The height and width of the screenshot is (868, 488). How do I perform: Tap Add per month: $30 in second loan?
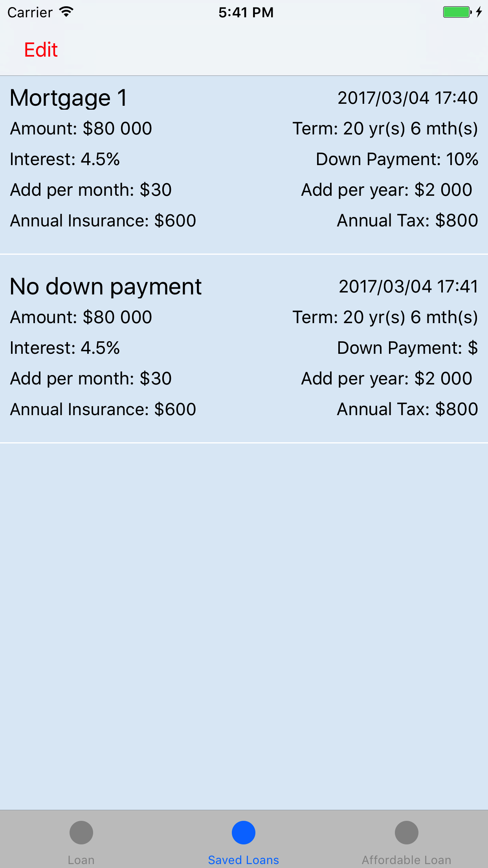(91, 379)
